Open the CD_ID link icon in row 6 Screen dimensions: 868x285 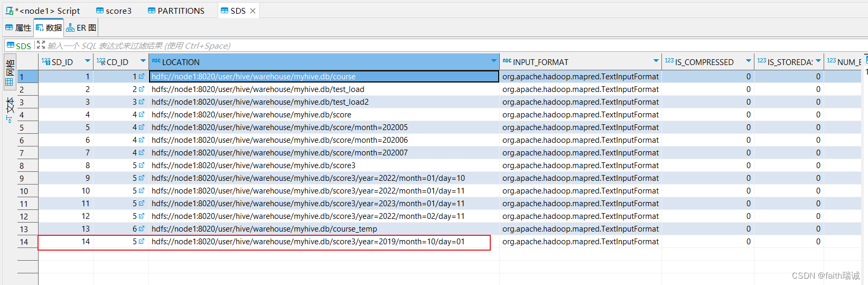click(x=141, y=140)
